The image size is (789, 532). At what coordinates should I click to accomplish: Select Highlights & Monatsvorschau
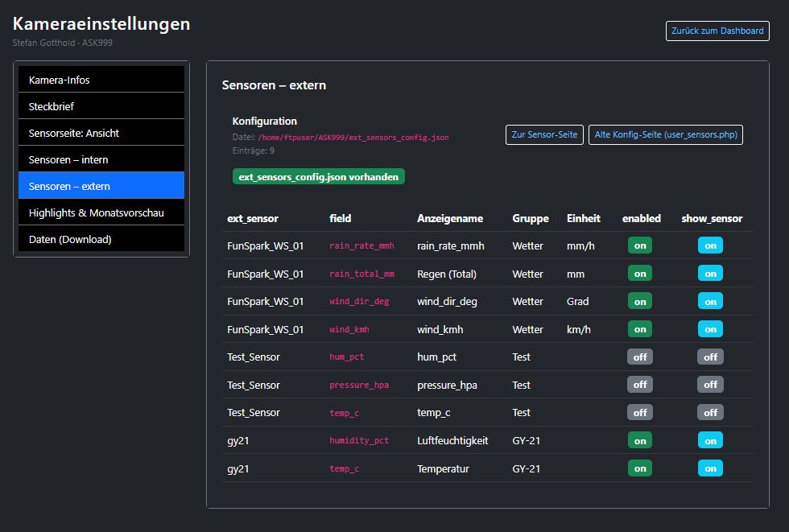coord(101,212)
